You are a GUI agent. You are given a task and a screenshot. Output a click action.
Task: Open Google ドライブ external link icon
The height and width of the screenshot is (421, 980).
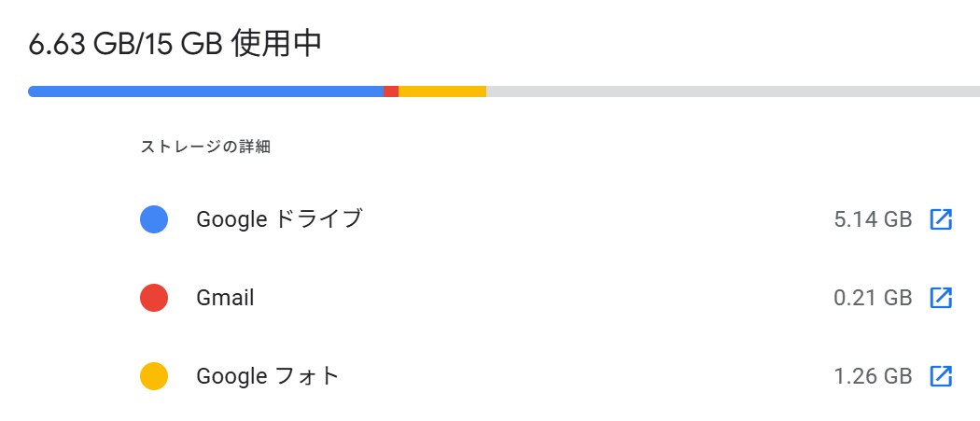(x=941, y=220)
